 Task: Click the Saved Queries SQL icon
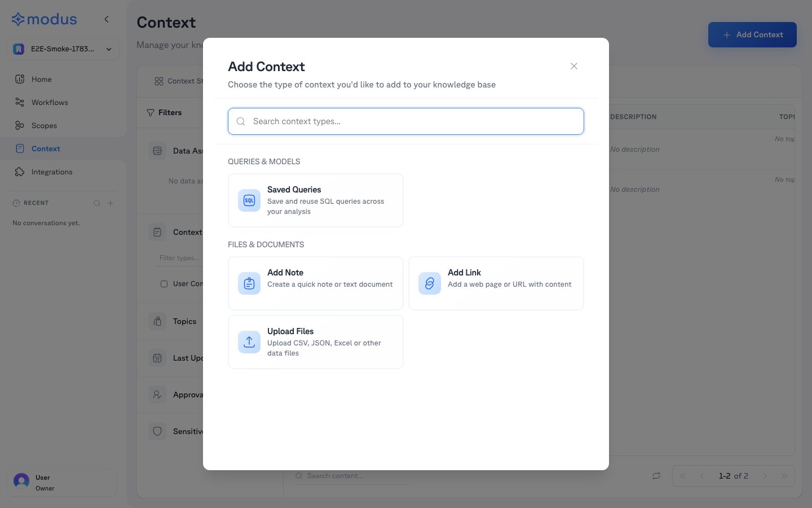click(249, 200)
